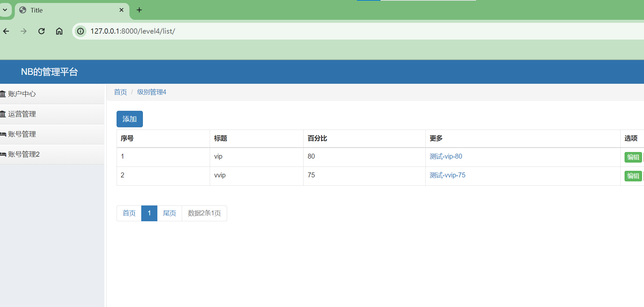This screenshot has width=644, height=307.
Task: Click 编辑 button in the vvip row
Action: click(633, 176)
